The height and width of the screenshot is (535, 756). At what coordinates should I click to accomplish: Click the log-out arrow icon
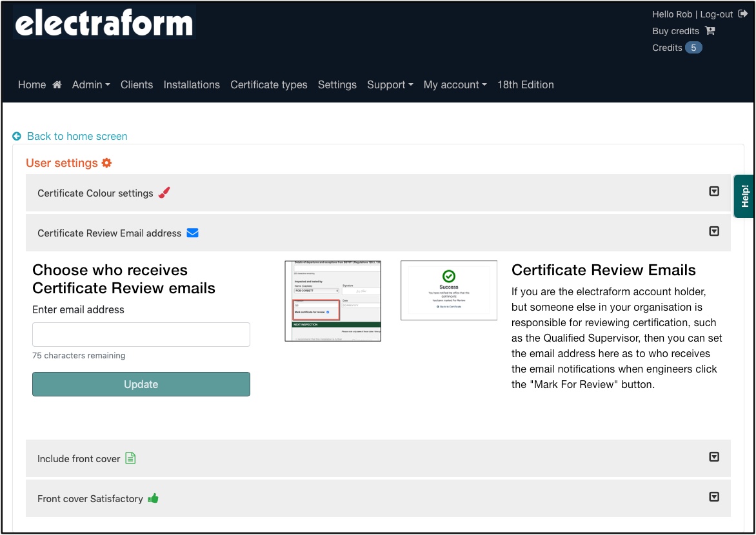click(743, 14)
